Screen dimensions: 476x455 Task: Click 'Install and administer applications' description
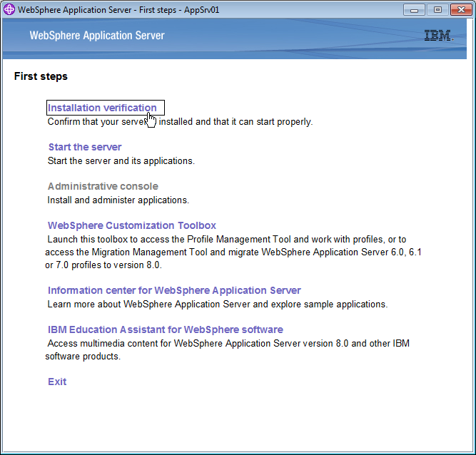(118, 200)
